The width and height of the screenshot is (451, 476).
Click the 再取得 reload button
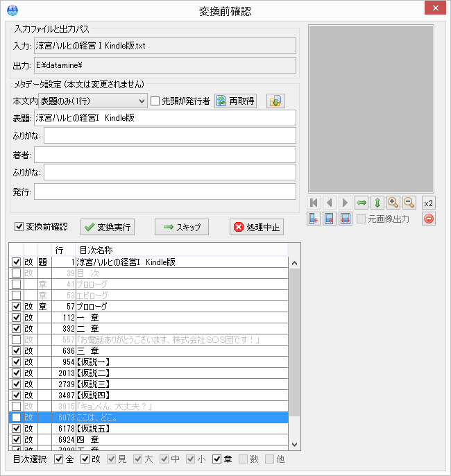pos(235,101)
